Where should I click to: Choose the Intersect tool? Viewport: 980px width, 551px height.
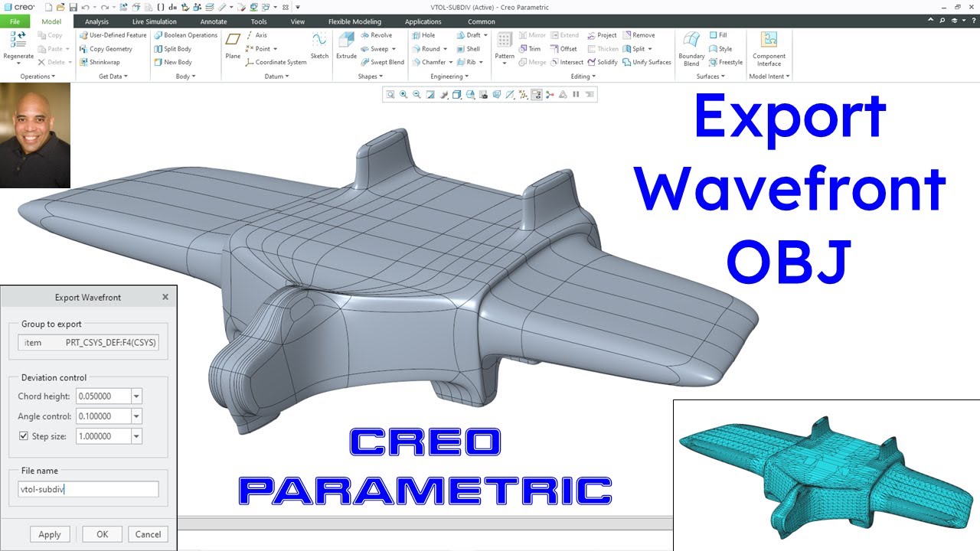[567, 62]
